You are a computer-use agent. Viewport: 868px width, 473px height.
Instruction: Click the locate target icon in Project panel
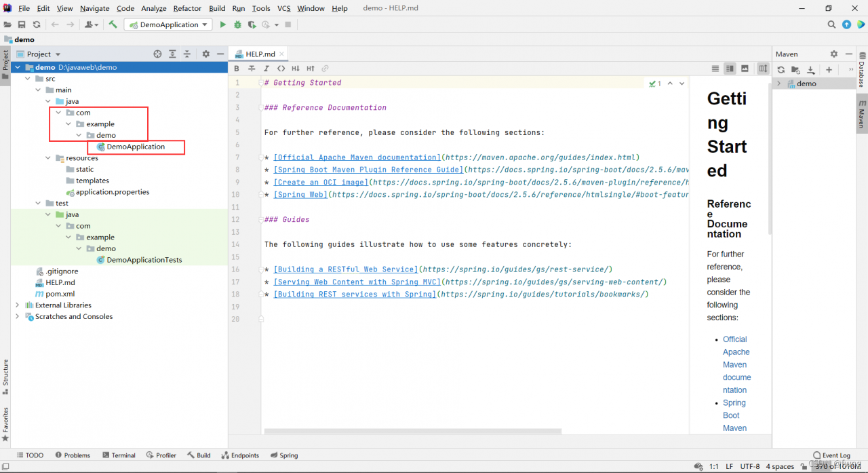pyautogui.click(x=157, y=54)
